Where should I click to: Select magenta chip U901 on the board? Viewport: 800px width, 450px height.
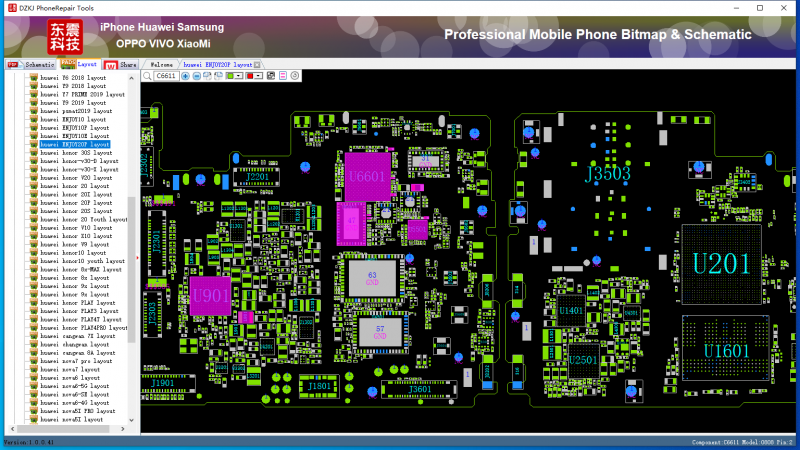click(x=210, y=296)
